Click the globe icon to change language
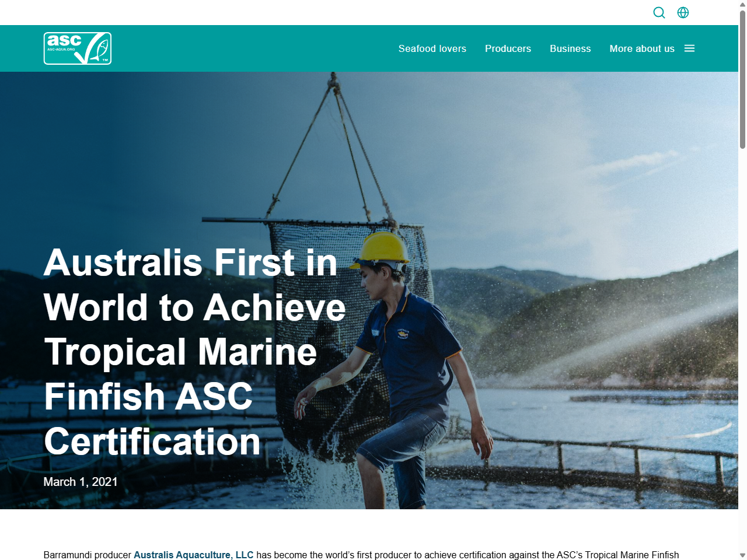Screen dimensions: 747x560 (683, 12)
